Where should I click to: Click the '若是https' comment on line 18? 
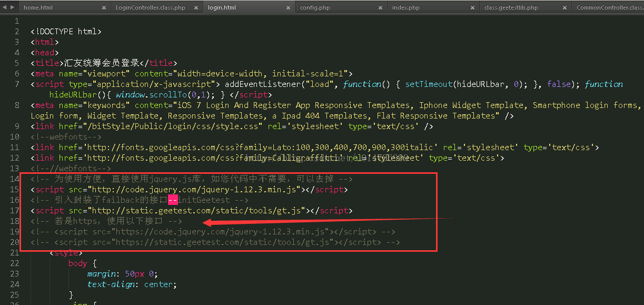(x=106, y=221)
